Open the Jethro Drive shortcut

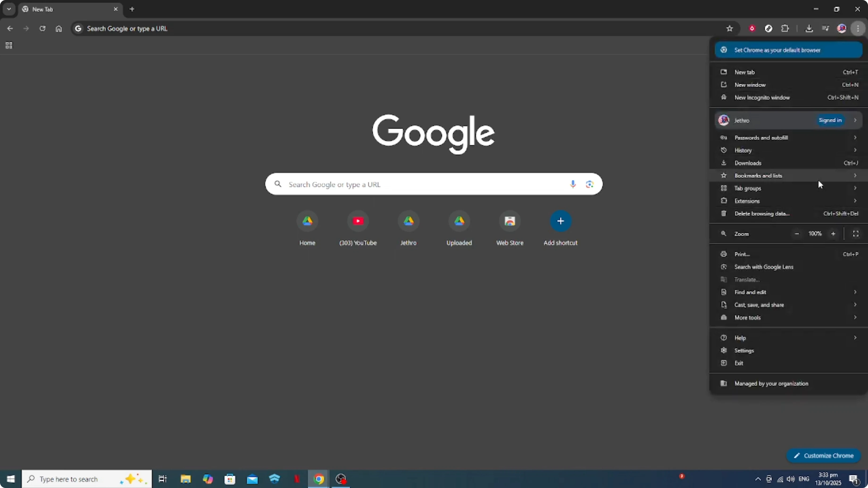[x=408, y=228]
